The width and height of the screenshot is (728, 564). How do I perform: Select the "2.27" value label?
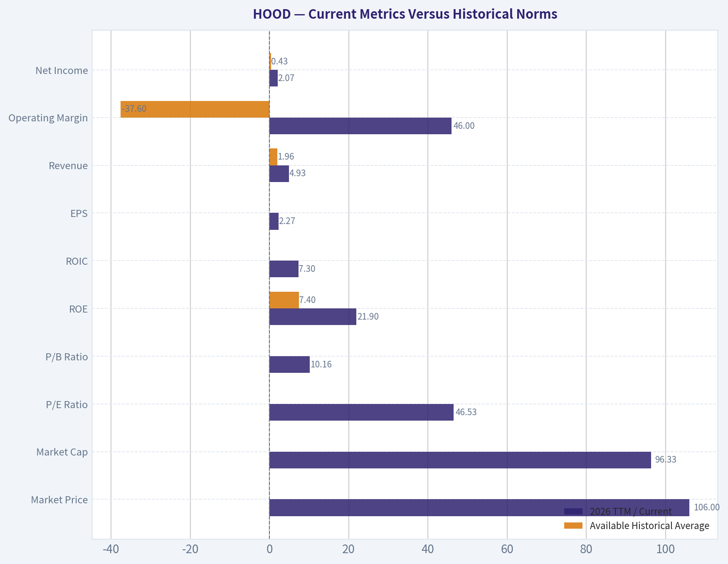click(287, 221)
